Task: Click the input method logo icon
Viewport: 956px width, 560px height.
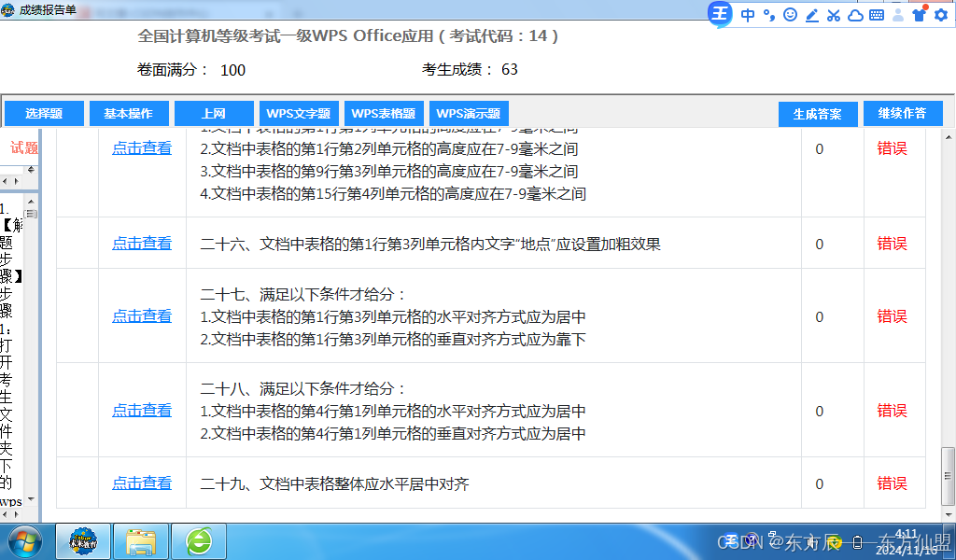Action: click(720, 13)
